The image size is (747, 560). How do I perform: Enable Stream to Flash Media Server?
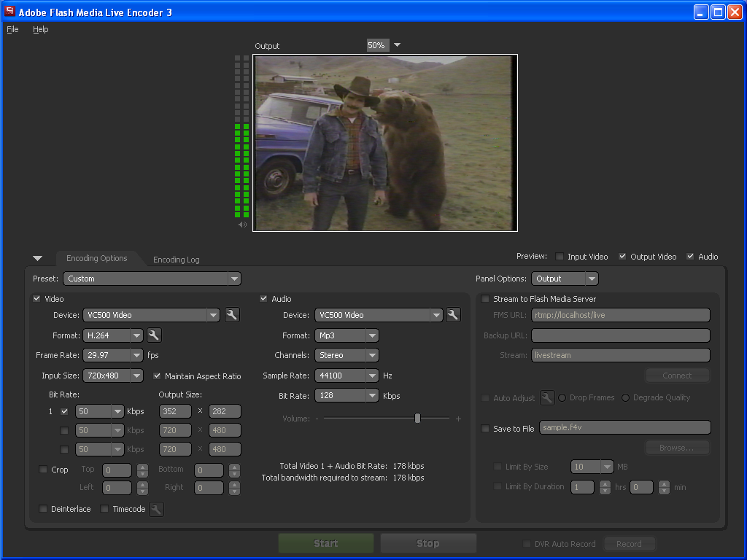coord(486,299)
